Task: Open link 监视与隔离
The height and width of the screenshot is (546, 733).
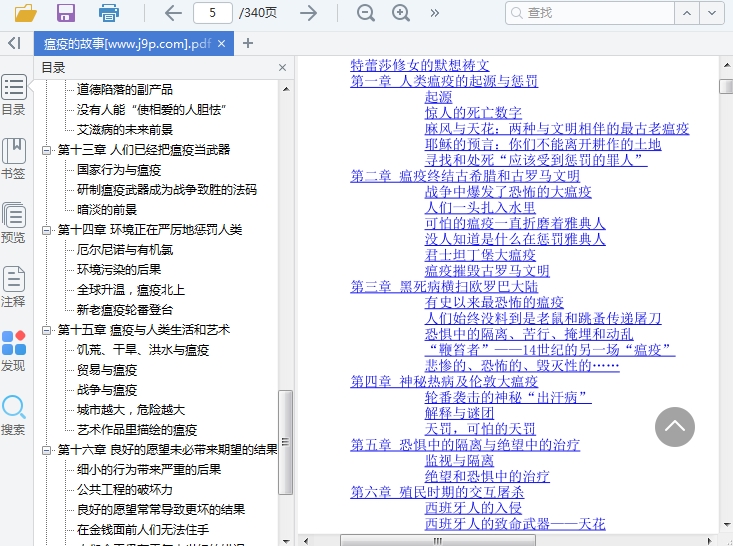Action: 459,460
